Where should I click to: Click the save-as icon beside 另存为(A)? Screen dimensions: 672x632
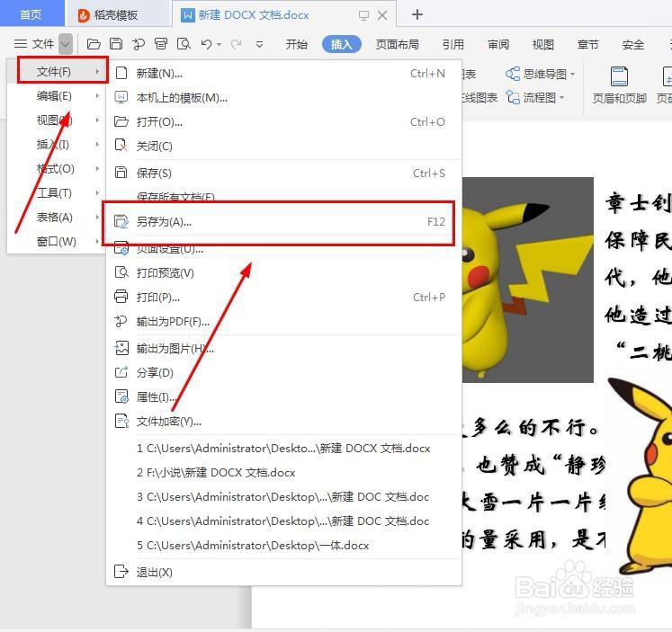tap(121, 221)
